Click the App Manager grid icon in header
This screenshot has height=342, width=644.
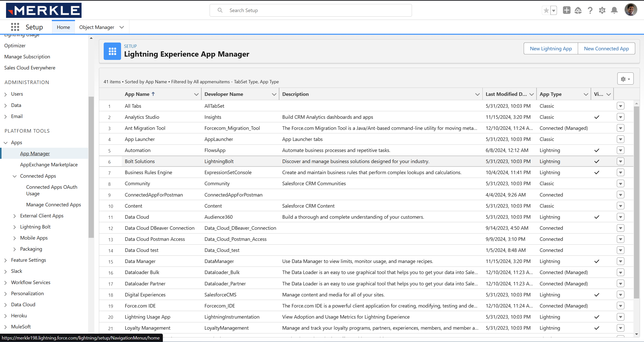point(112,51)
